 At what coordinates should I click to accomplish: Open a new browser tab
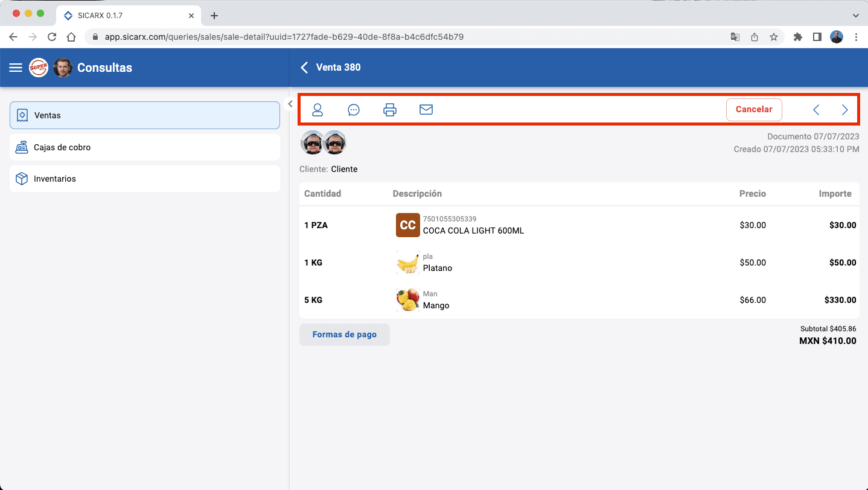tap(214, 15)
